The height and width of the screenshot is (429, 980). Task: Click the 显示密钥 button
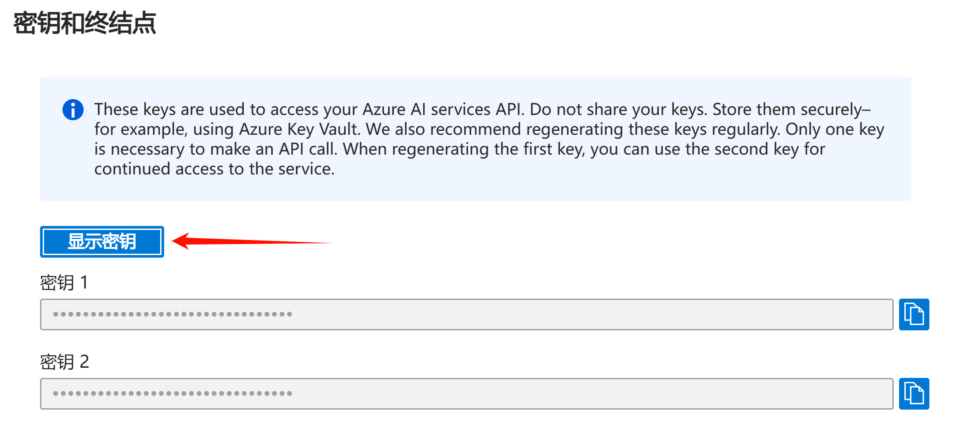click(x=102, y=242)
